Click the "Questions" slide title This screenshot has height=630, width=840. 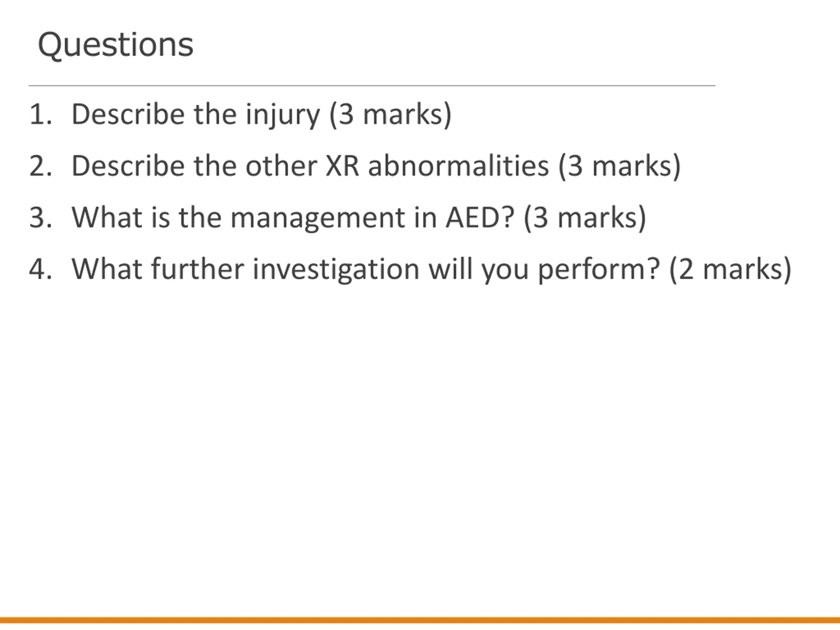pos(116,46)
